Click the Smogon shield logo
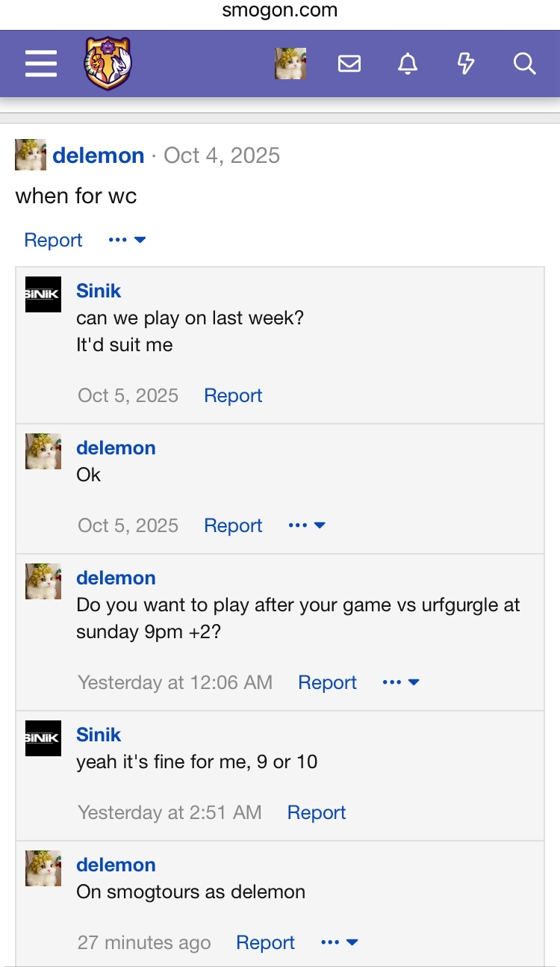This screenshot has width=560, height=967. click(108, 64)
